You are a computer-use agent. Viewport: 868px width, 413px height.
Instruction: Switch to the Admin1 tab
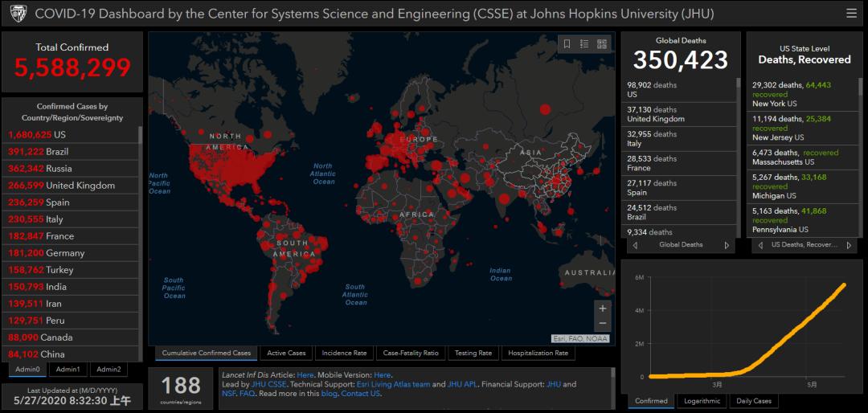68,370
